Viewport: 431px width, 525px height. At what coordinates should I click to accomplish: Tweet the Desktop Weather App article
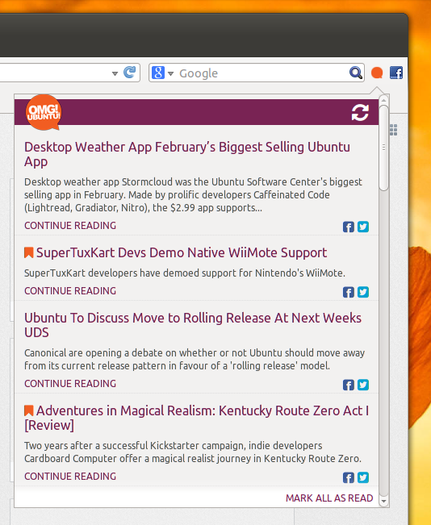tap(363, 227)
